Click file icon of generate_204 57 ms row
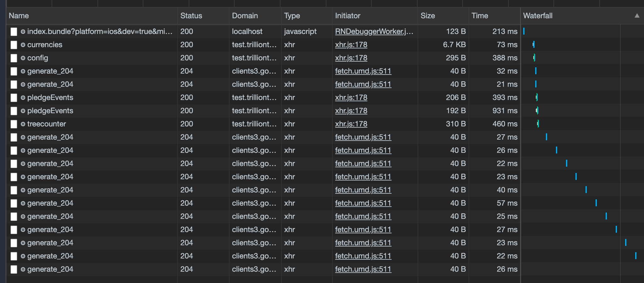 point(14,203)
